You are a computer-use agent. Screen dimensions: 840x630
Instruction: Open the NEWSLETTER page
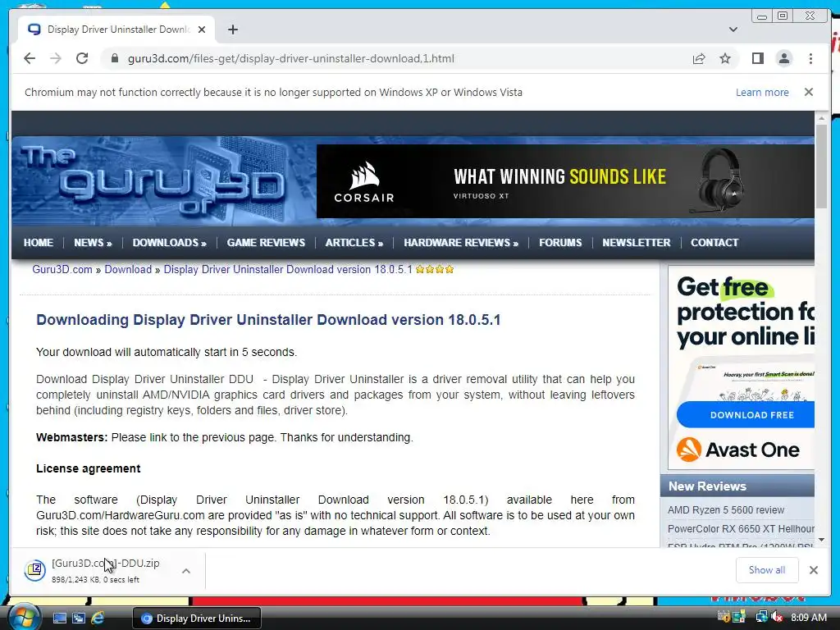point(636,243)
